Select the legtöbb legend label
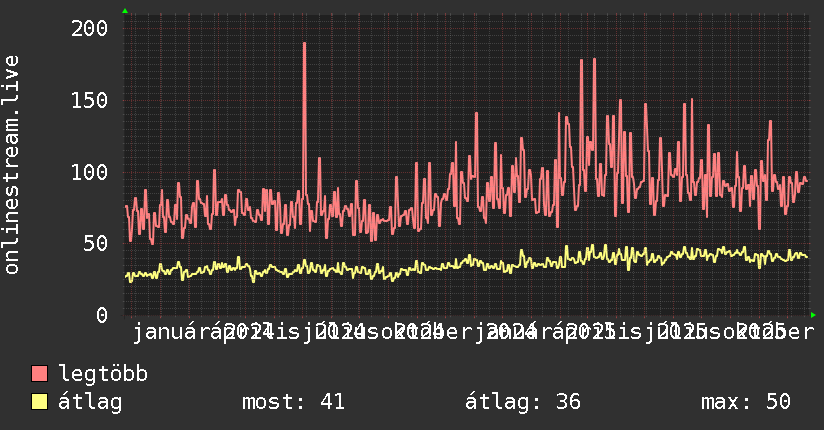Viewport: 824px width, 430px height. (x=103, y=373)
